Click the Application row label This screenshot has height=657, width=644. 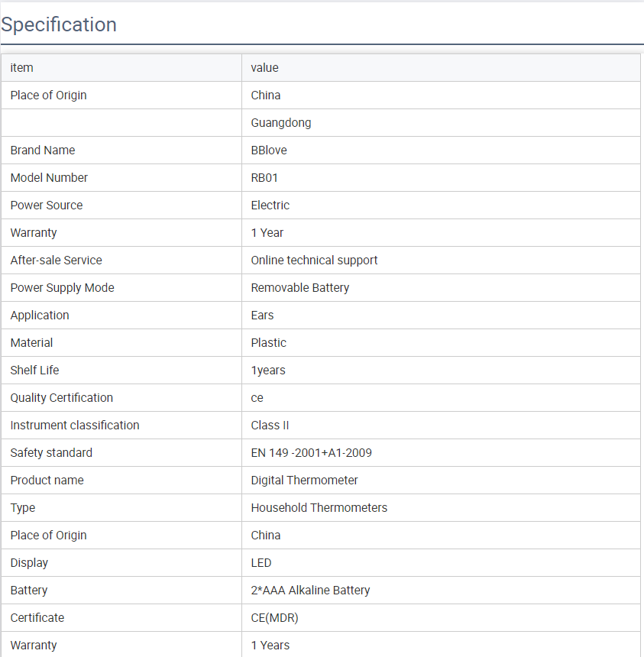(40, 316)
